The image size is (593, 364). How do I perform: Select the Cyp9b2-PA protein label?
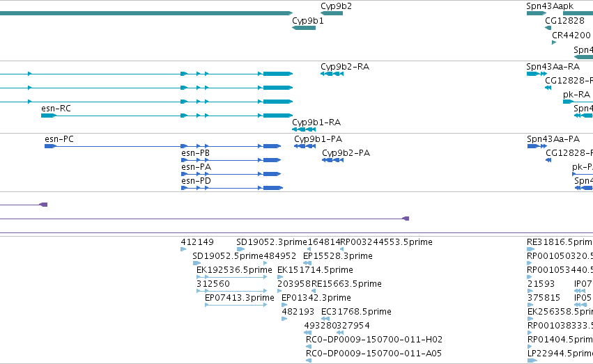click(346, 153)
